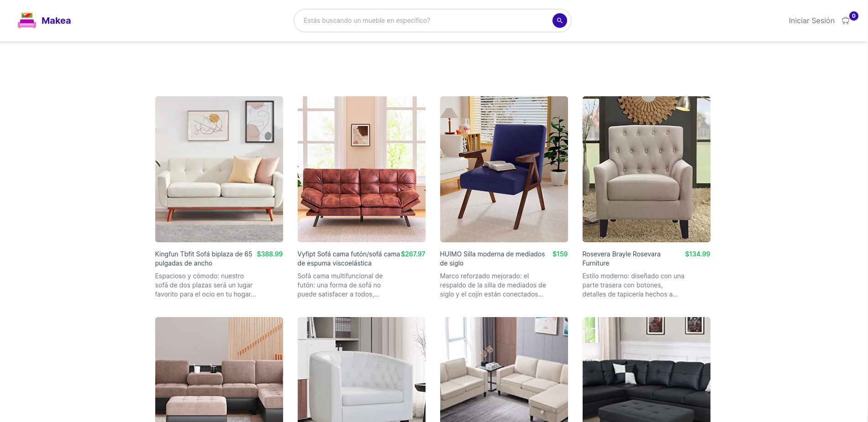
Task: Click Kingfun Tbfit Sofá biplaza title
Action: (x=204, y=259)
